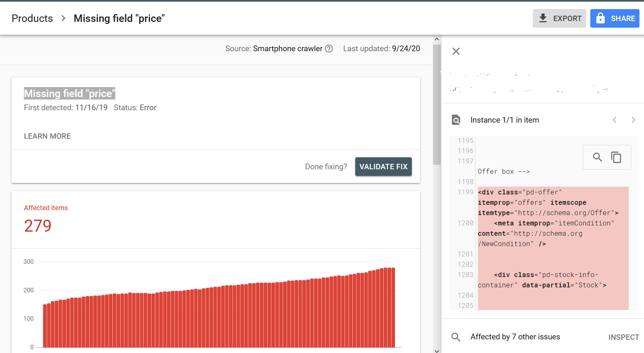This screenshot has height=353, width=644.
Task: Click the magnifier icon next to other issues
Action: click(456, 337)
